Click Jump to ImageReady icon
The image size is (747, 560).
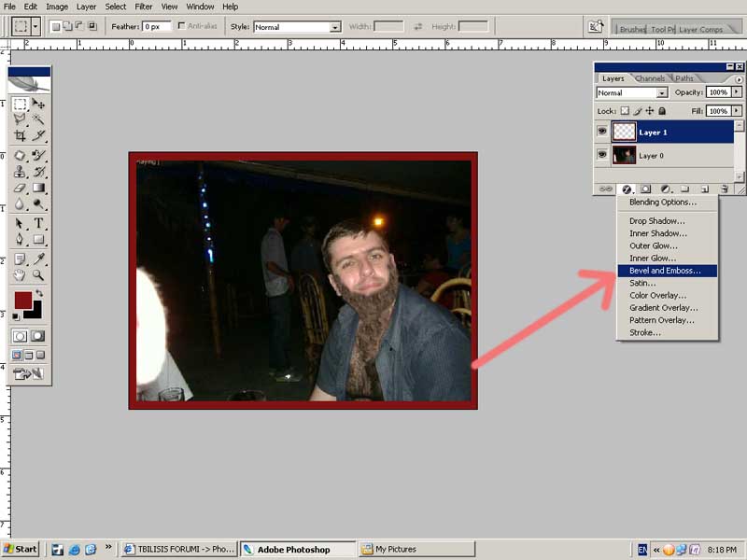coord(29,374)
